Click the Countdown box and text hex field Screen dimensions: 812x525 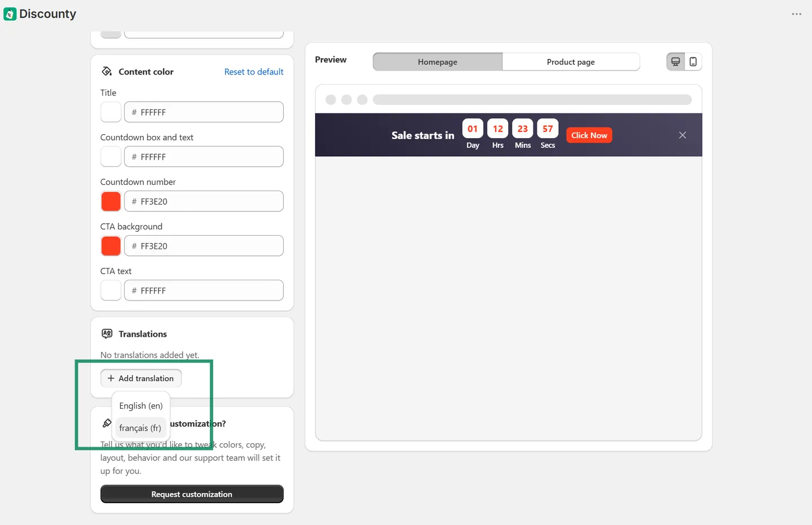pos(204,157)
